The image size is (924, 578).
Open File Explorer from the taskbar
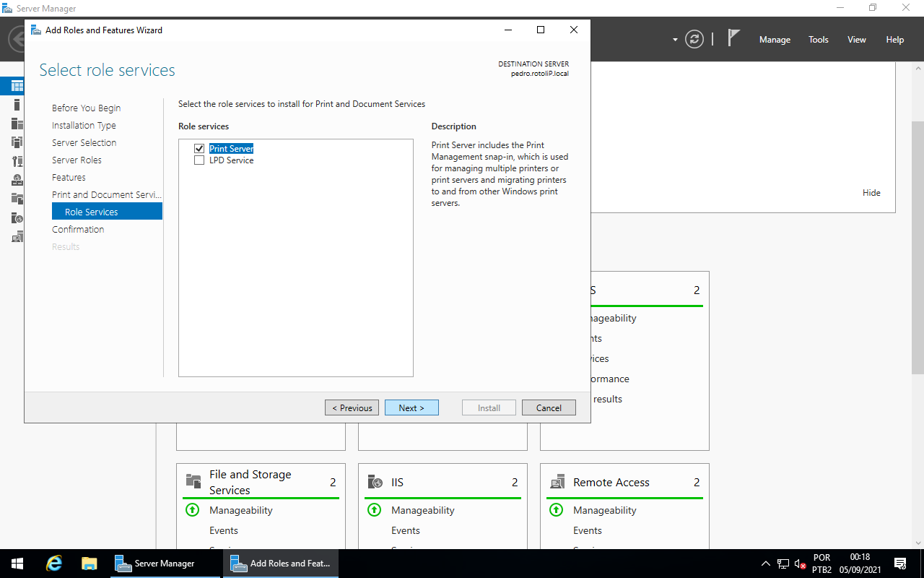(x=90, y=564)
